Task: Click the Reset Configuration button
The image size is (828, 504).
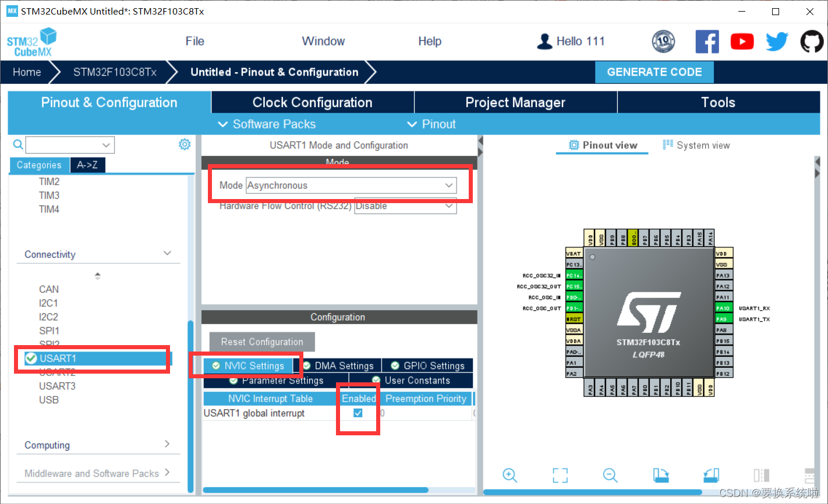Action: (262, 342)
